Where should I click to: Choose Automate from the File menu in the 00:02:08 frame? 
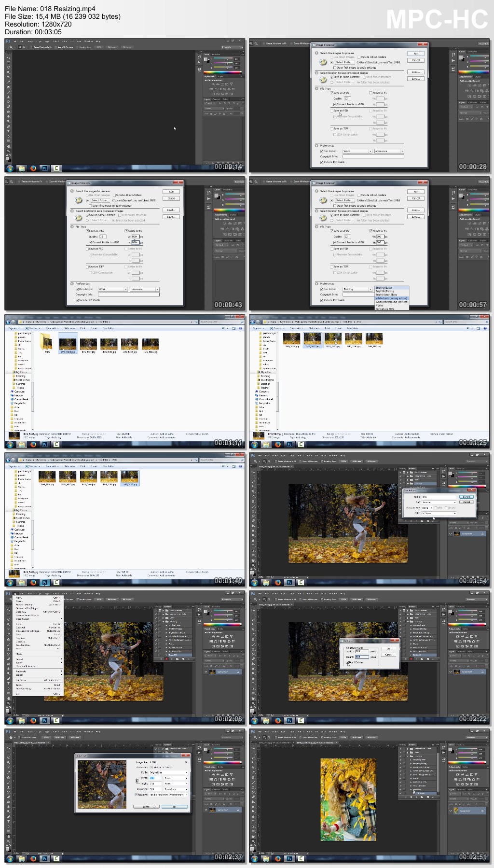[38, 672]
